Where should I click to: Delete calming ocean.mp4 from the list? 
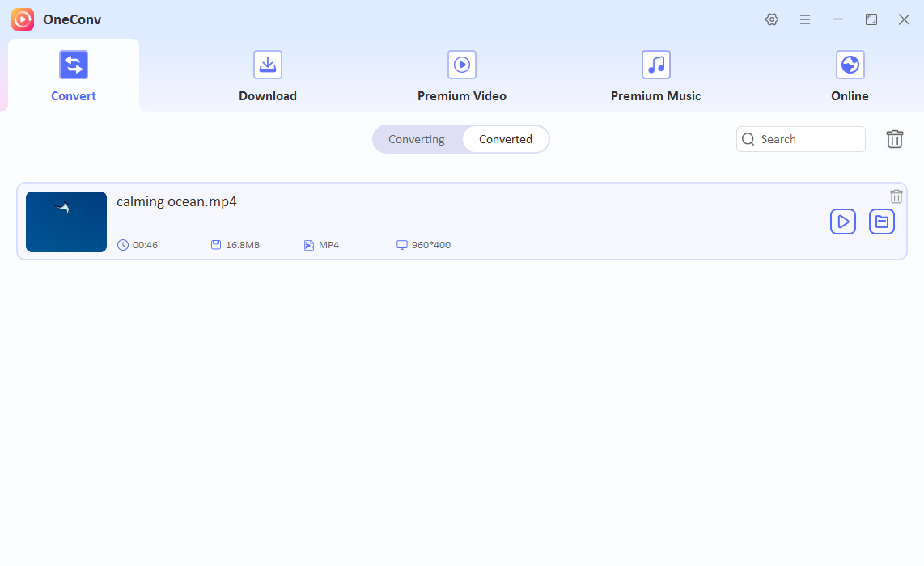pos(896,196)
